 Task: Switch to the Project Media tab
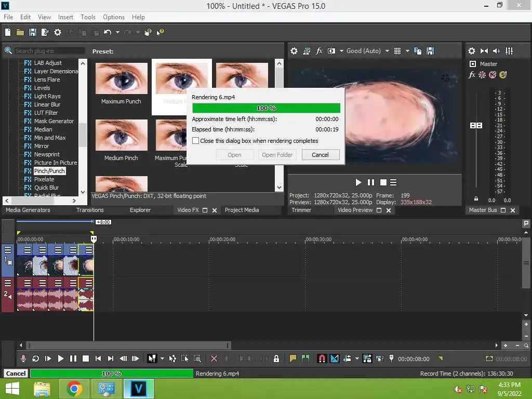pyautogui.click(x=242, y=210)
